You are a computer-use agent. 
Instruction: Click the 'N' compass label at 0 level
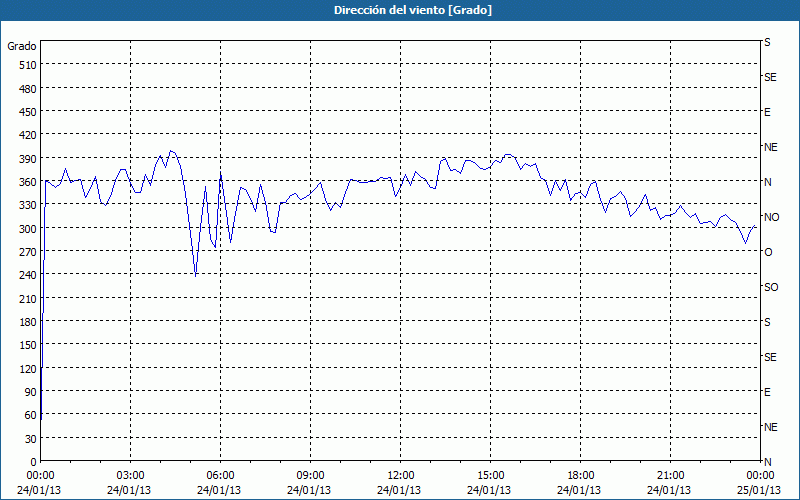coord(767,462)
